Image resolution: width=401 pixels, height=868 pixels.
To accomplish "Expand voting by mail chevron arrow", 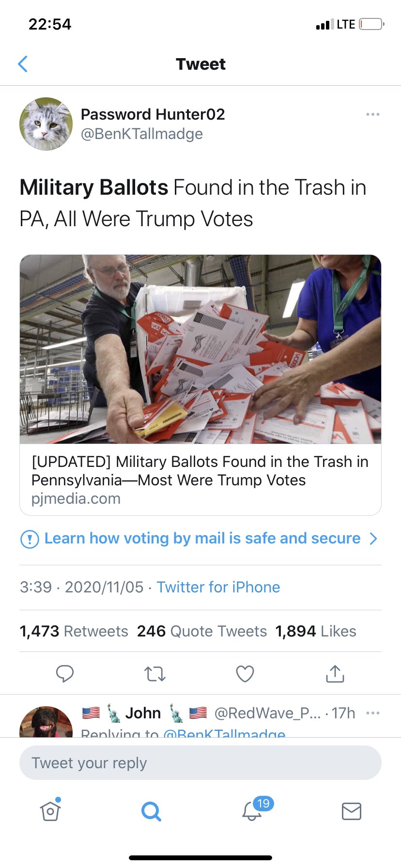I will point(373,539).
